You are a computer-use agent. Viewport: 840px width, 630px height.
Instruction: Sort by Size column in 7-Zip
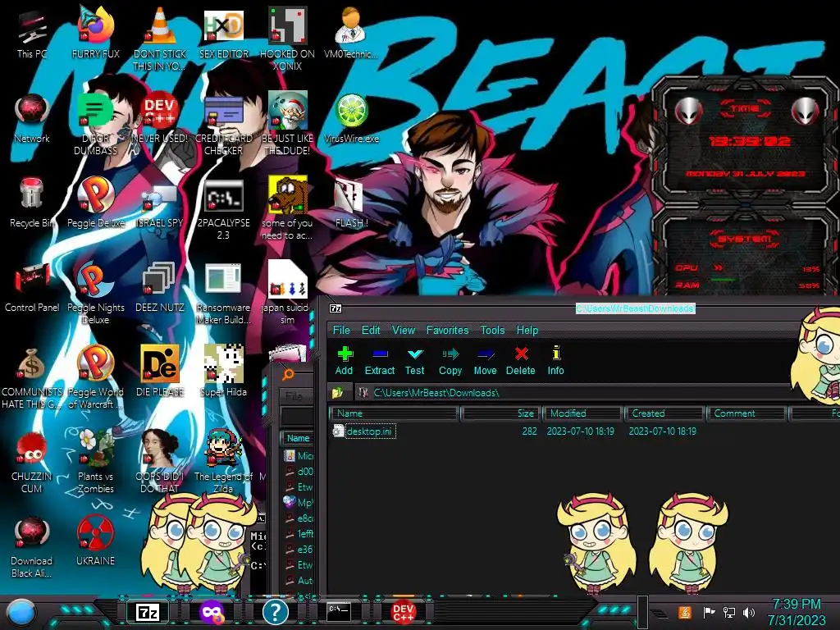(x=501, y=413)
